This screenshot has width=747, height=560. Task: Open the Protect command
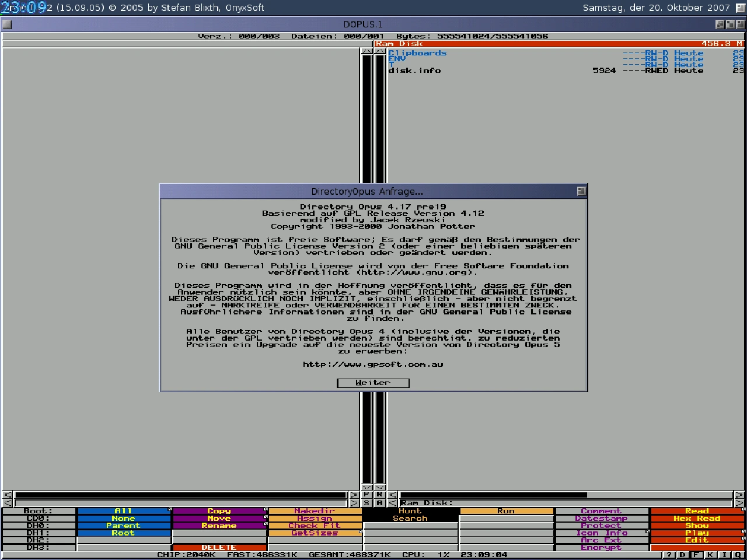pyautogui.click(x=602, y=526)
